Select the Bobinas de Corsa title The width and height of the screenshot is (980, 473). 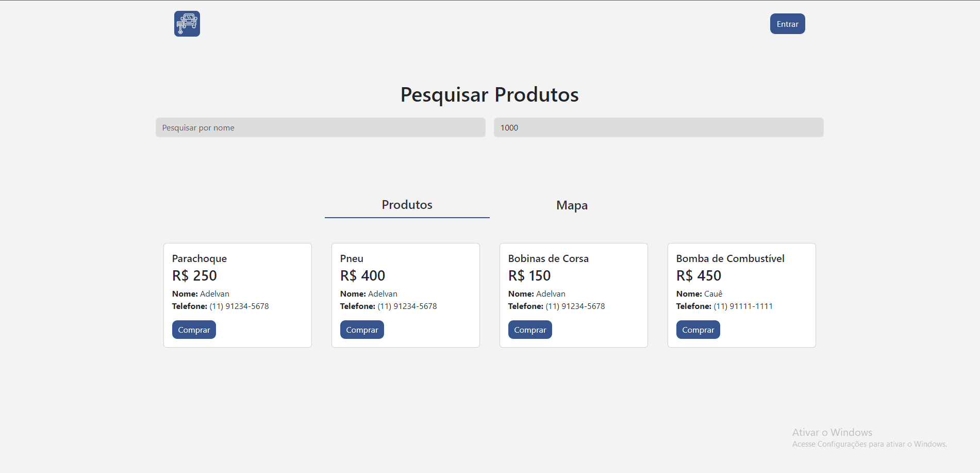[548, 258]
